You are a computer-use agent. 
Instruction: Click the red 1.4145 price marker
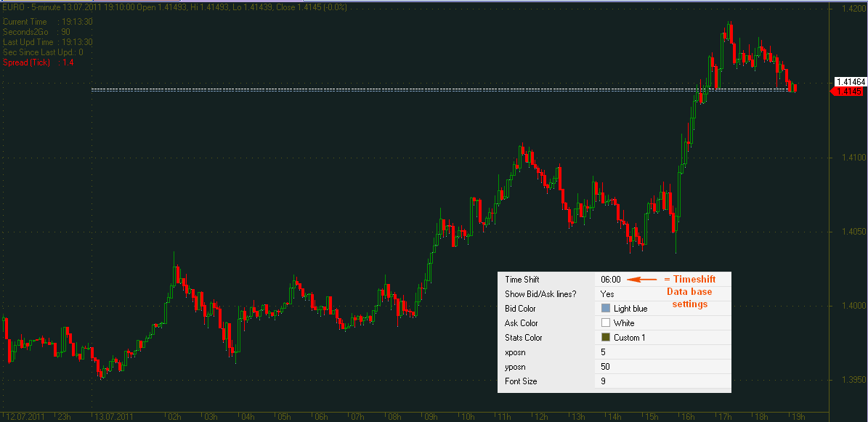(x=847, y=92)
